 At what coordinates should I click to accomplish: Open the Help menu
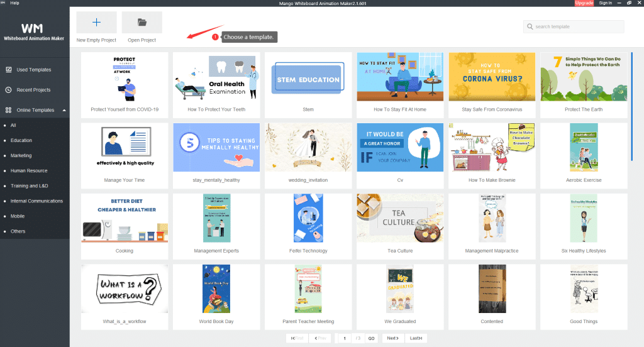click(x=14, y=3)
